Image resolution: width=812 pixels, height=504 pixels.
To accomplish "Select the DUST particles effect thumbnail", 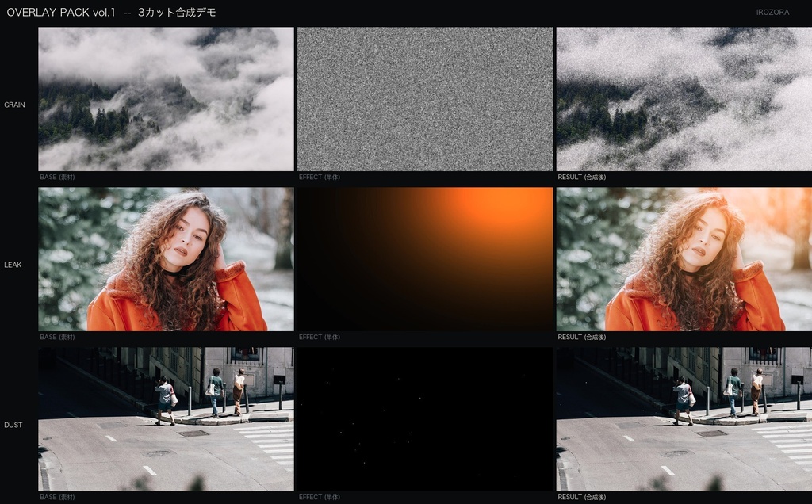I will click(x=425, y=419).
